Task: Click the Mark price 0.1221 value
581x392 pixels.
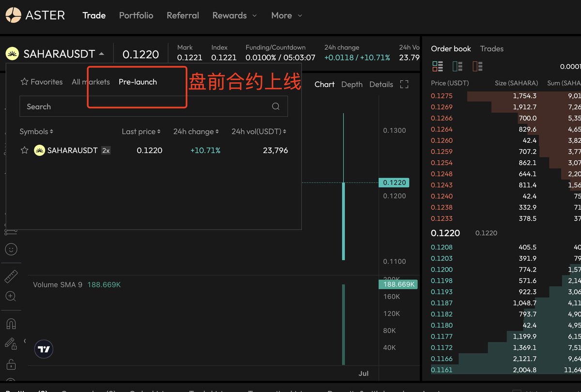Action: (190, 57)
